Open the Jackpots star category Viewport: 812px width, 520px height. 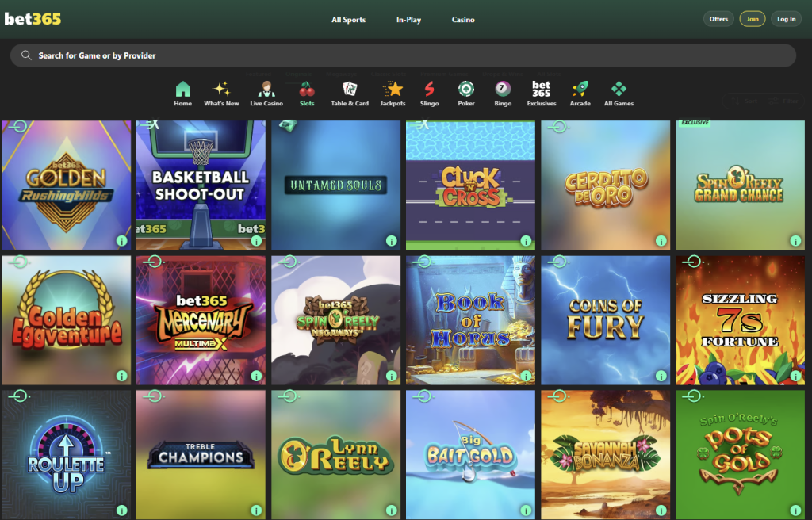click(393, 94)
